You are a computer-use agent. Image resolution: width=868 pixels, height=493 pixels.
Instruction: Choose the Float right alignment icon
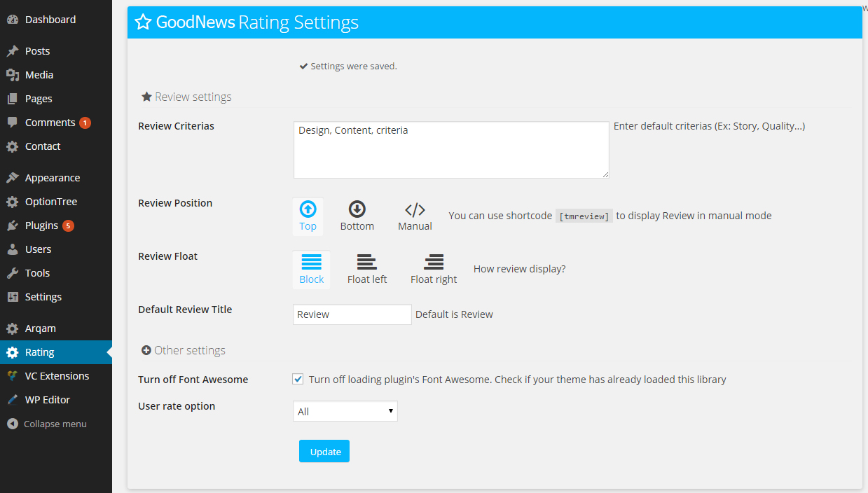coord(434,262)
